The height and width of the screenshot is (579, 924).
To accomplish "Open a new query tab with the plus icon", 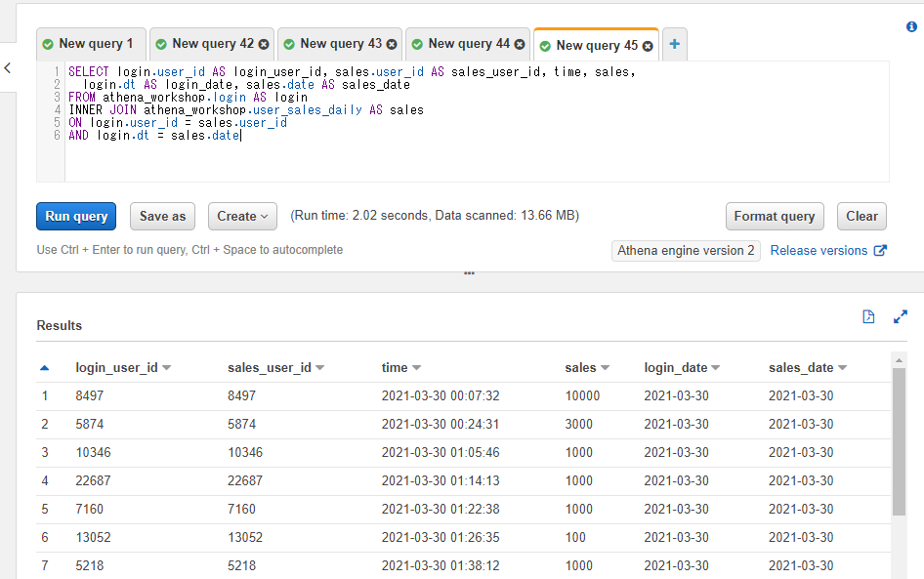I will (x=674, y=44).
